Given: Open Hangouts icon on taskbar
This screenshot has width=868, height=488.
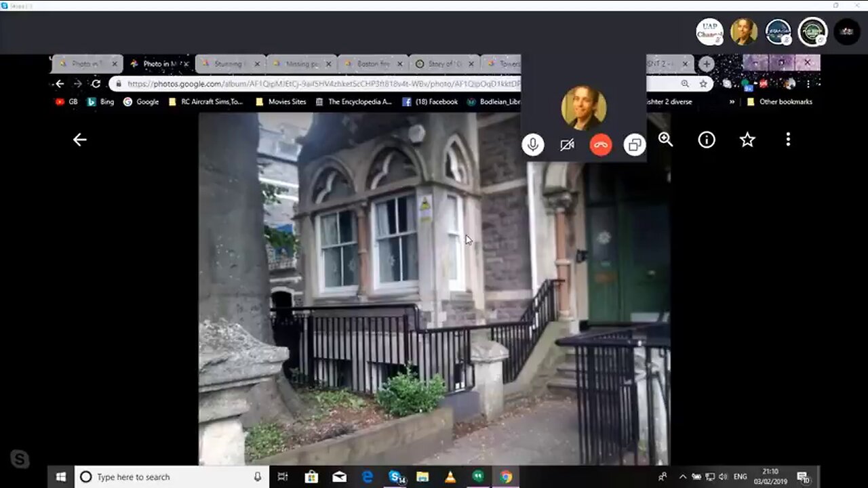Looking at the screenshot, I should [478, 477].
